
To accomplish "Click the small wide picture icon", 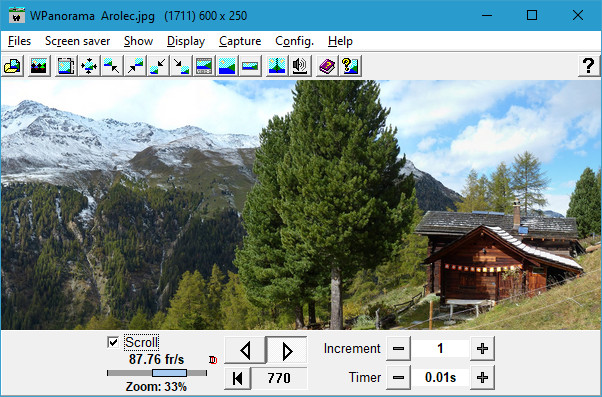I will click(250, 66).
